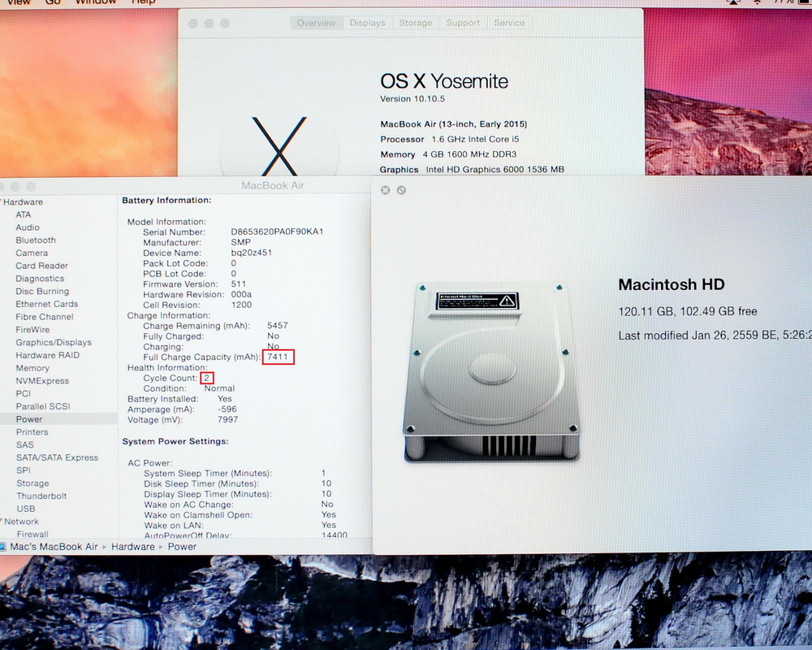Click Charge Remaining value 5457
This screenshot has height=650, width=812.
(278, 326)
